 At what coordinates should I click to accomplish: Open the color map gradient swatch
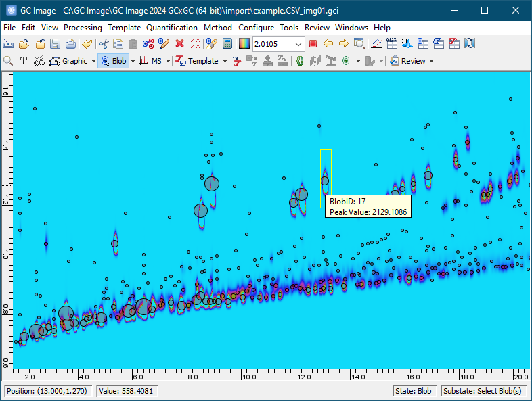click(x=244, y=44)
